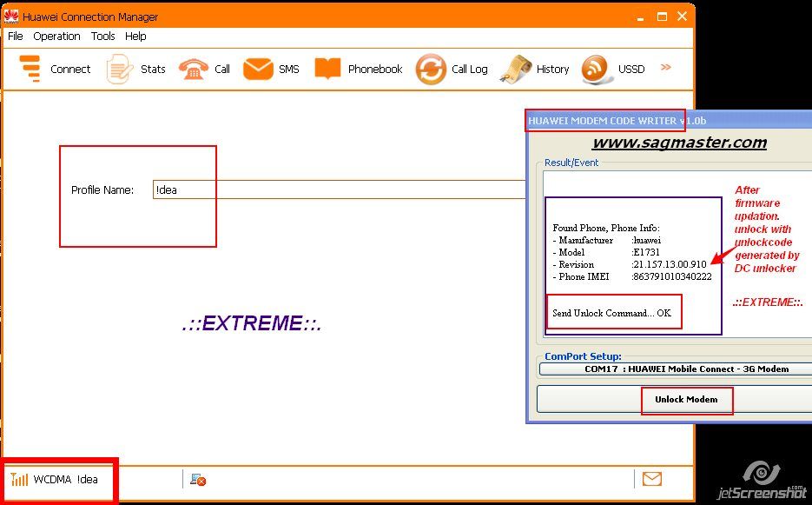
Task: Click the 'WCDMA !dea' network status text
Action: (x=65, y=479)
